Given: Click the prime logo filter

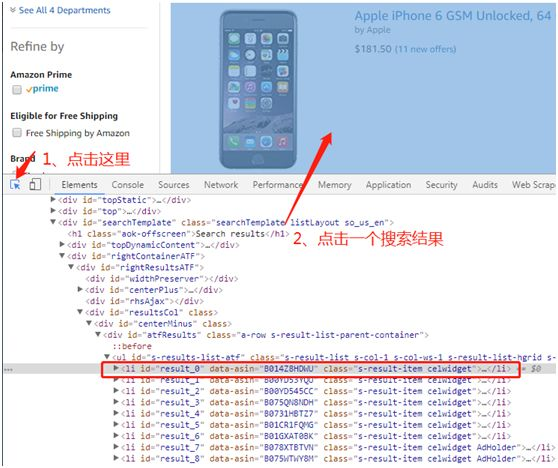Looking at the screenshot, I should coord(42,89).
